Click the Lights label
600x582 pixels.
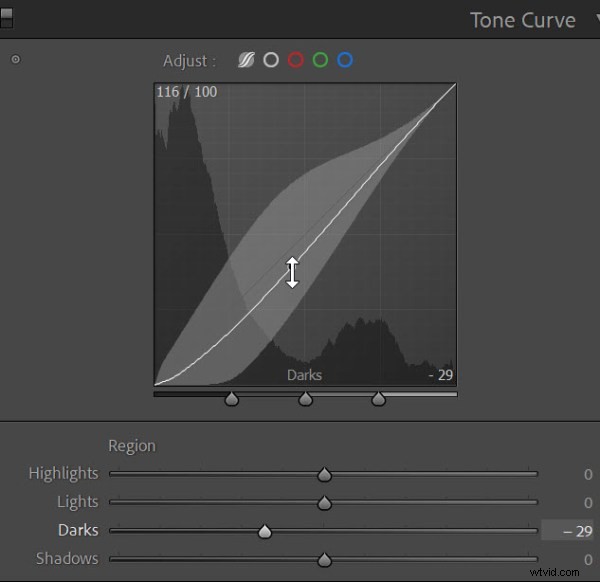[78, 502]
